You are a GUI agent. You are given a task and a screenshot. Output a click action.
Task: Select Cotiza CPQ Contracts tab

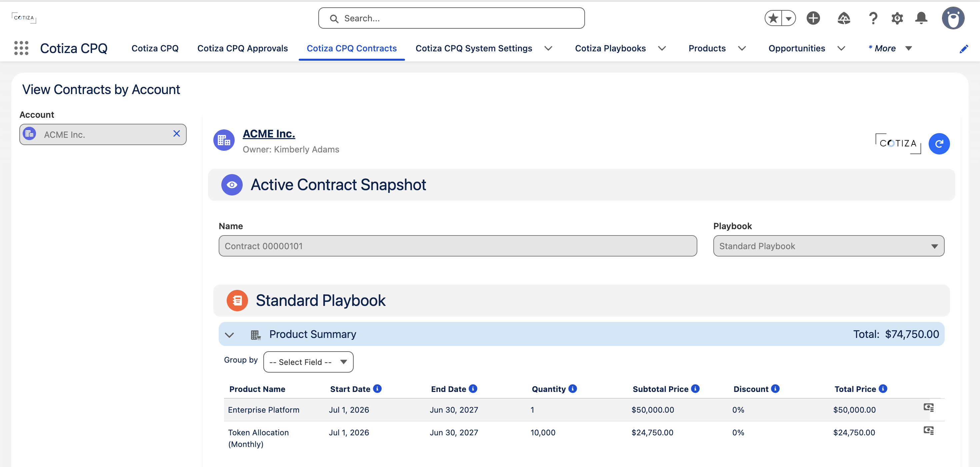[352, 48]
